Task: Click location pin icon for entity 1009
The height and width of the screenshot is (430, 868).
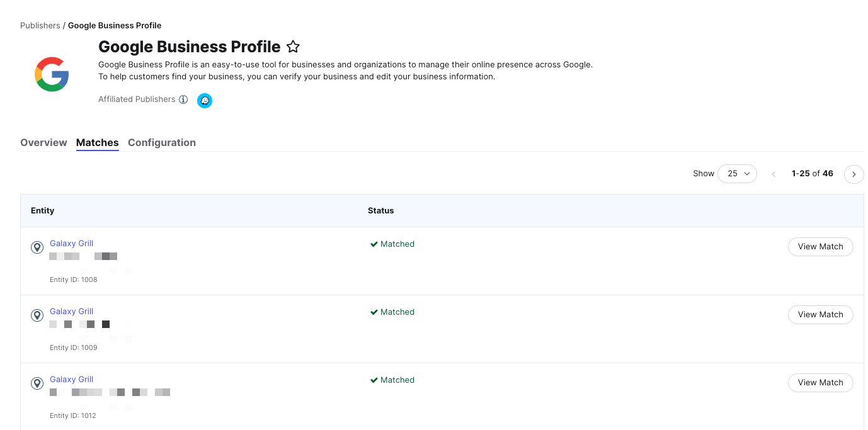Action: pyautogui.click(x=37, y=315)
